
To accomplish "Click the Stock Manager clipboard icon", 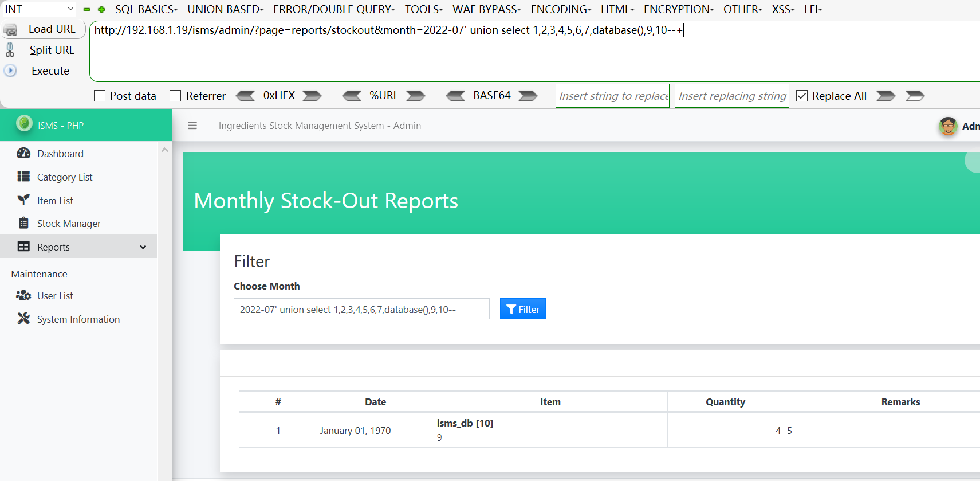I will pos(23,223).
